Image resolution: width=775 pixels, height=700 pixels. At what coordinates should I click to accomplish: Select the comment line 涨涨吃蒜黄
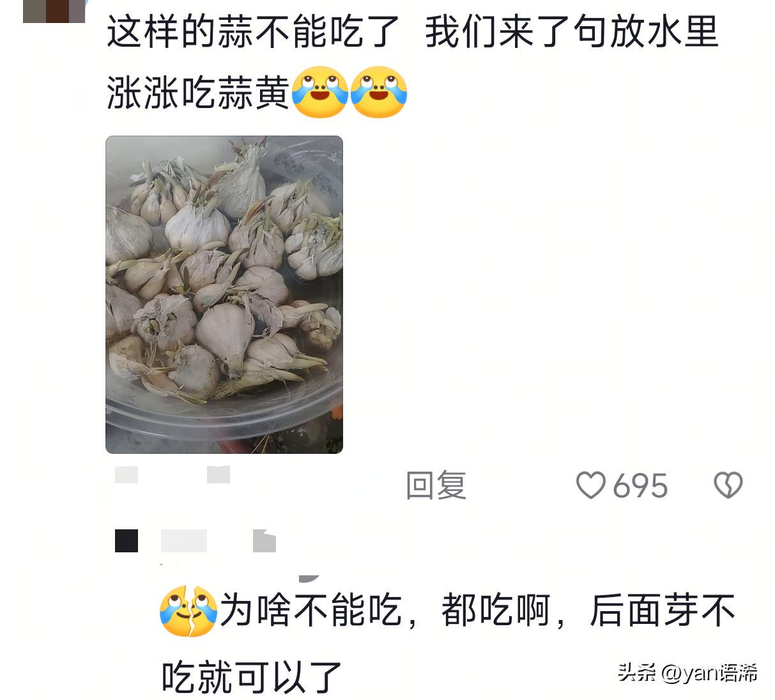coord(198,93)
